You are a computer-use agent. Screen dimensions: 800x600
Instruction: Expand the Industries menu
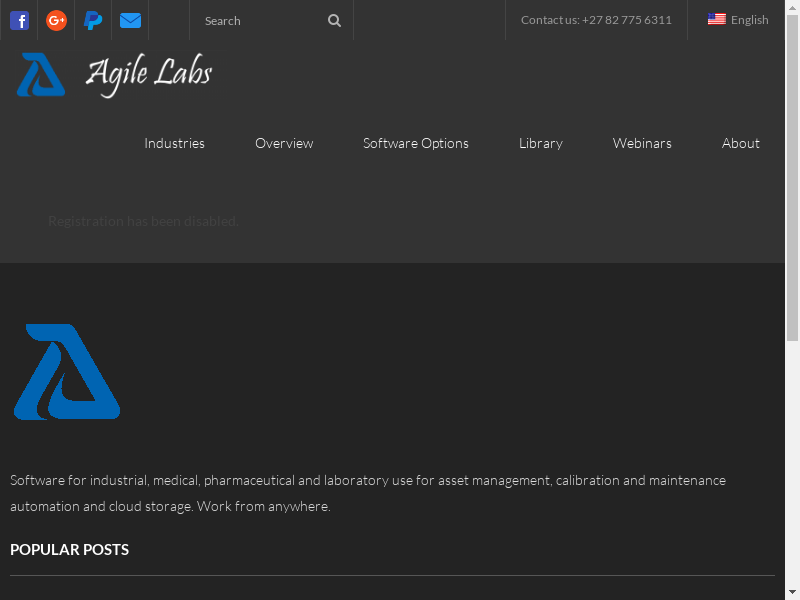[x=174, y=143]
